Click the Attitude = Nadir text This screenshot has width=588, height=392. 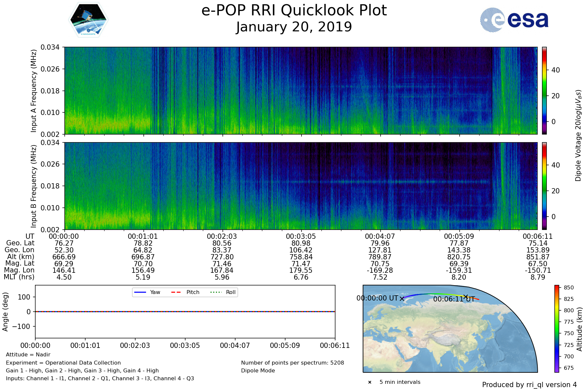click(x=28, y=355)
